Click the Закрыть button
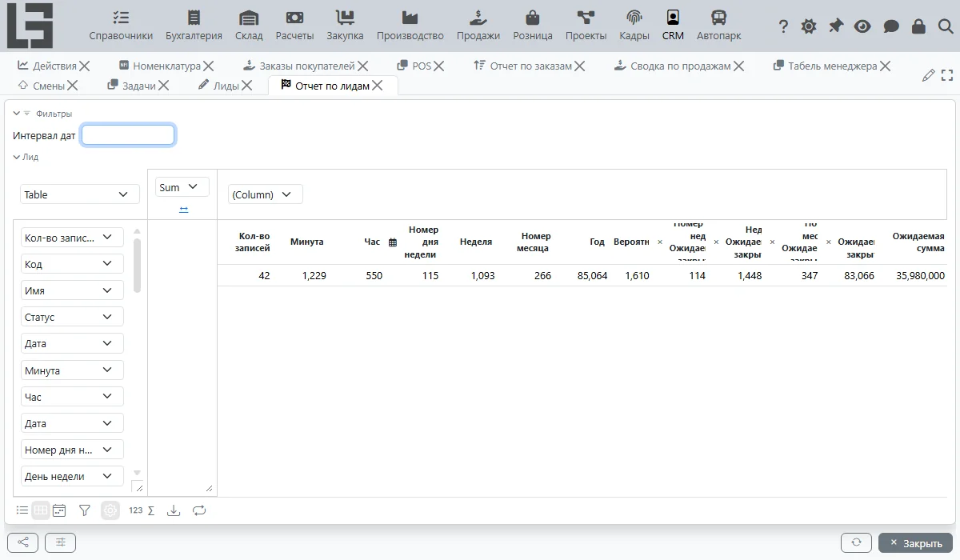The height and width of the screenshot is (560, 960). click(x=916, y=542)
